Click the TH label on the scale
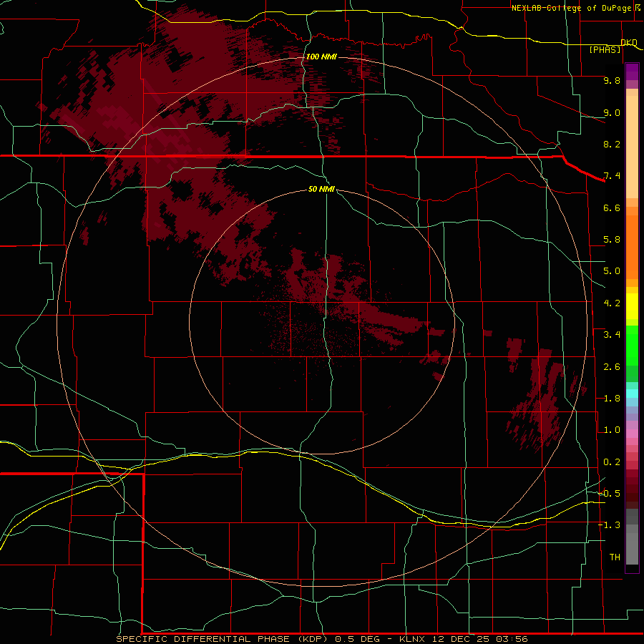Image resolution: width=644 pixels, height=644 pixels. click(615, 557)
